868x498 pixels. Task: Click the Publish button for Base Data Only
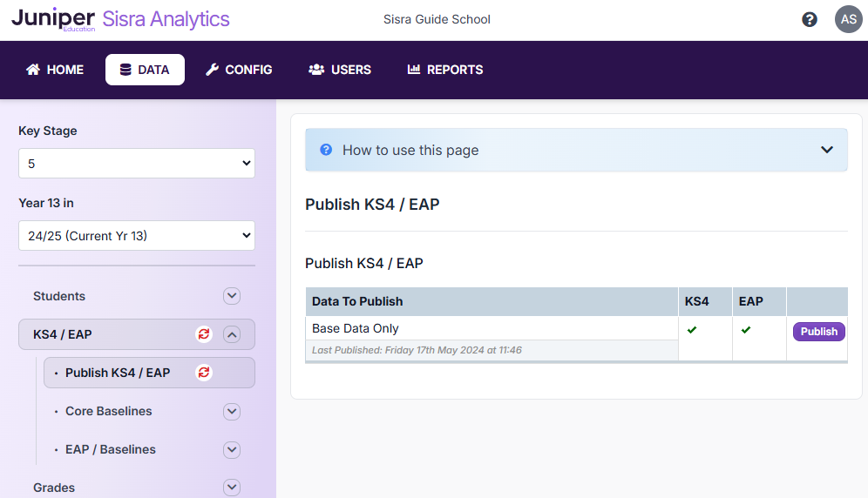pos(818,332)
